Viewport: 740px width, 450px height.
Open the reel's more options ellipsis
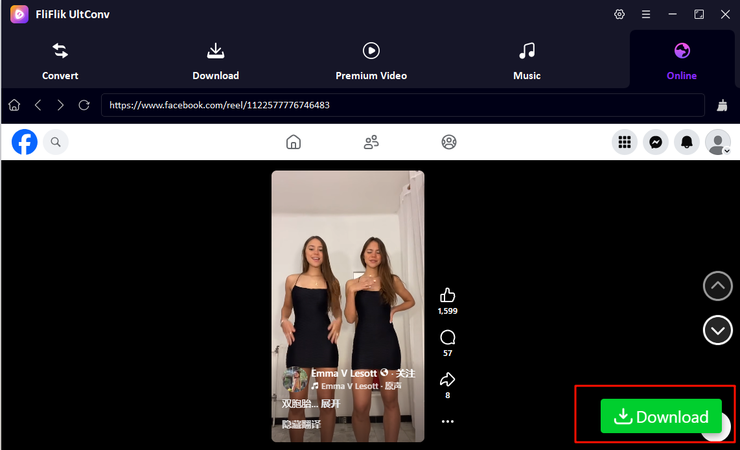pyautogui.click(x=447, y=421)
